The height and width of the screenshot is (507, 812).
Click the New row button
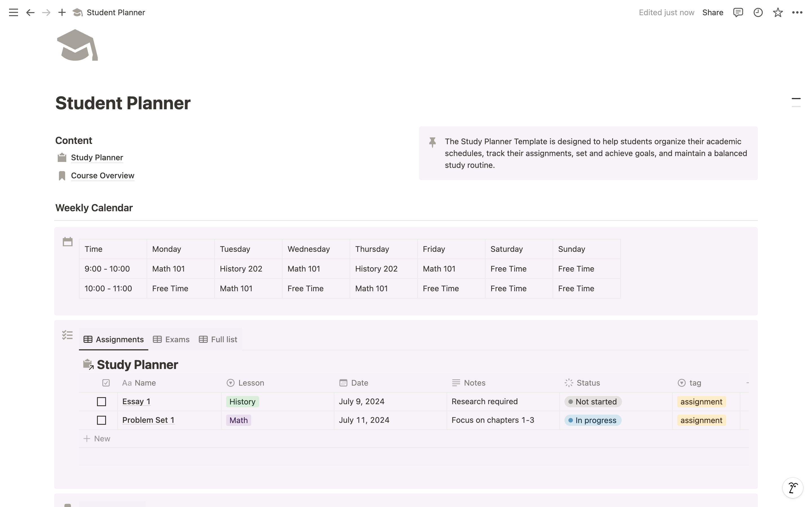(x=97, y=439)
